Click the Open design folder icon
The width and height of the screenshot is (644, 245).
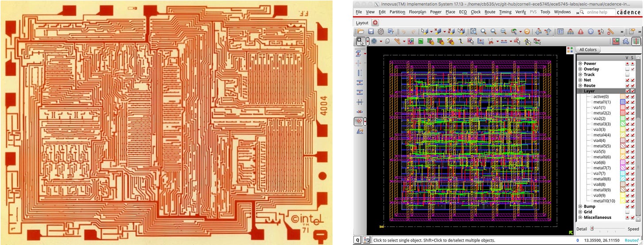pyautogui.click(x=361, y=31)
